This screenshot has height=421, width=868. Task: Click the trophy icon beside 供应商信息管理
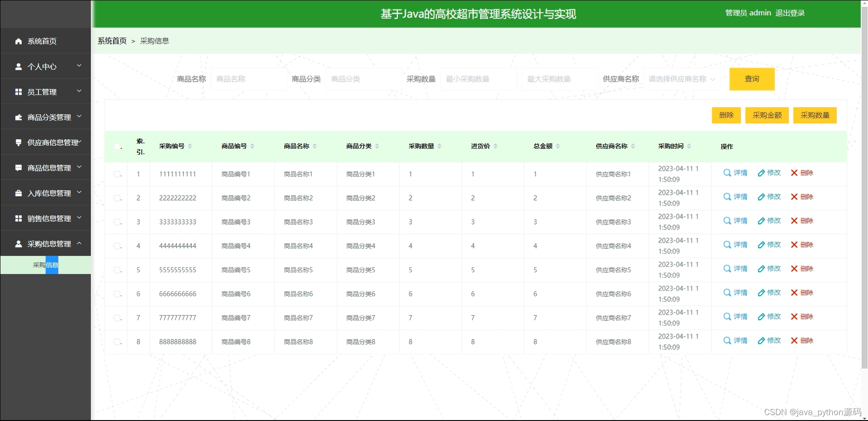pos(19,142)
